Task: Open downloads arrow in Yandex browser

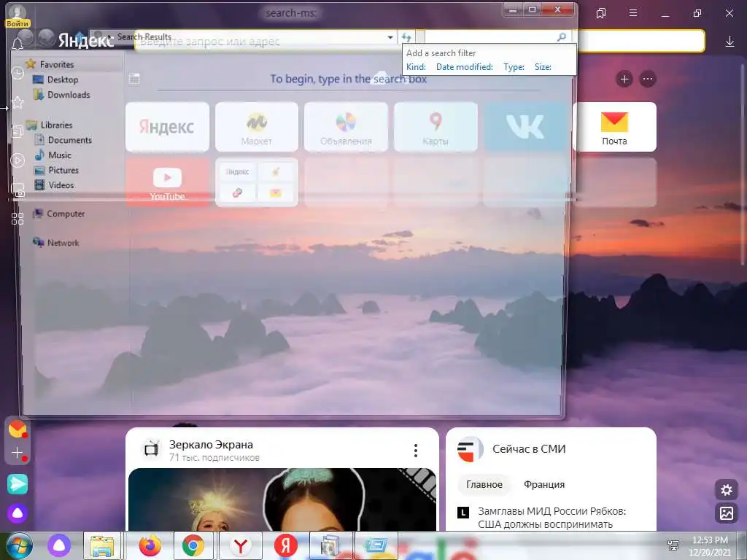Action: click(x=729, y=42)
